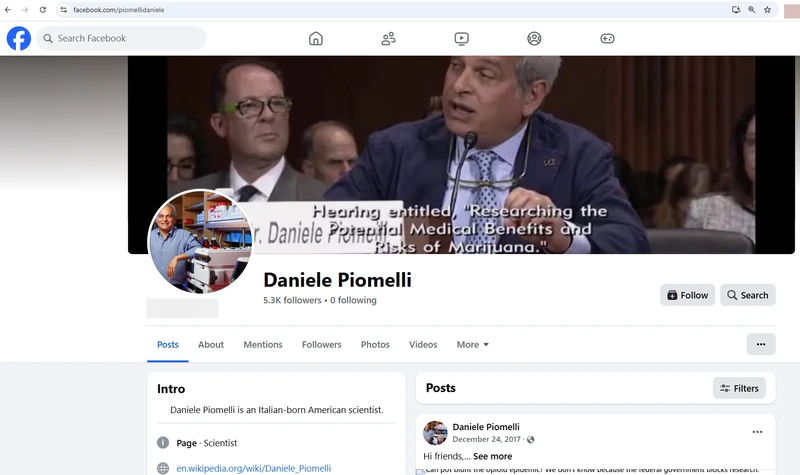Image resolution: width=800 pixels, height=475 pixels.
Task: Open the profile three-dot options button
Action: click(761, 344)
